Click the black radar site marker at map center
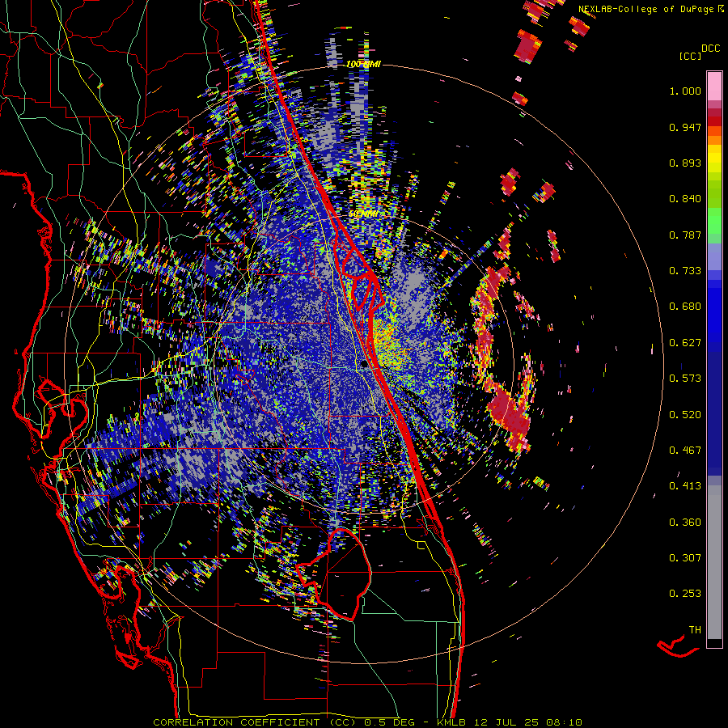 (x=365, y=365)
